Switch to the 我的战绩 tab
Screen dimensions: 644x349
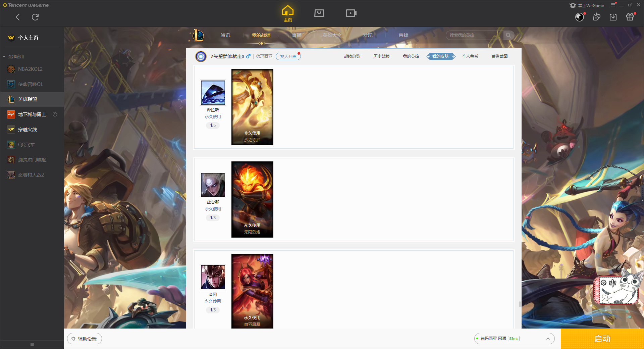click(x=261, y=35)
